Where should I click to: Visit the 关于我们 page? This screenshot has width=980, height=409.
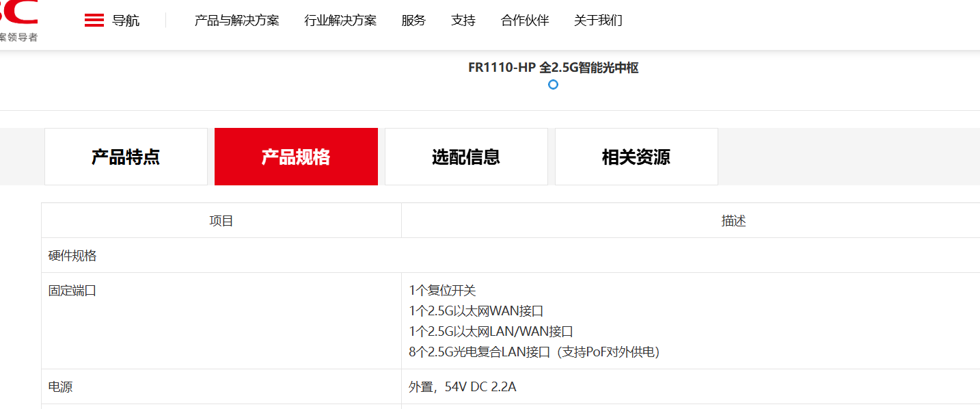coord(598,21)
